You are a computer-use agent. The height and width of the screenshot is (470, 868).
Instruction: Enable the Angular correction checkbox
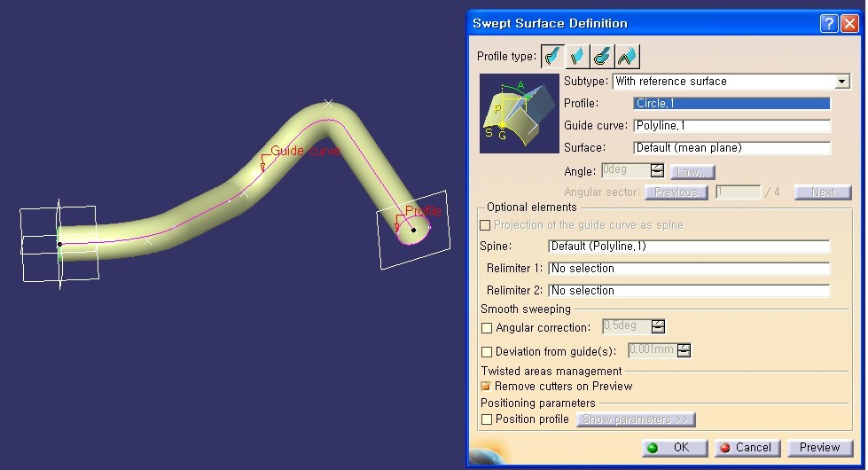(487, 328)
